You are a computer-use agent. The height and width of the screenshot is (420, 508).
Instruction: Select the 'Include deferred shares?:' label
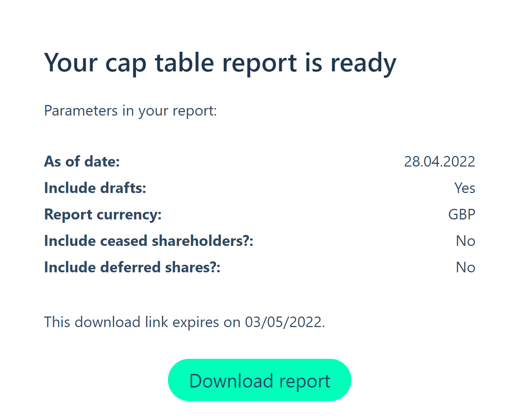132,267
